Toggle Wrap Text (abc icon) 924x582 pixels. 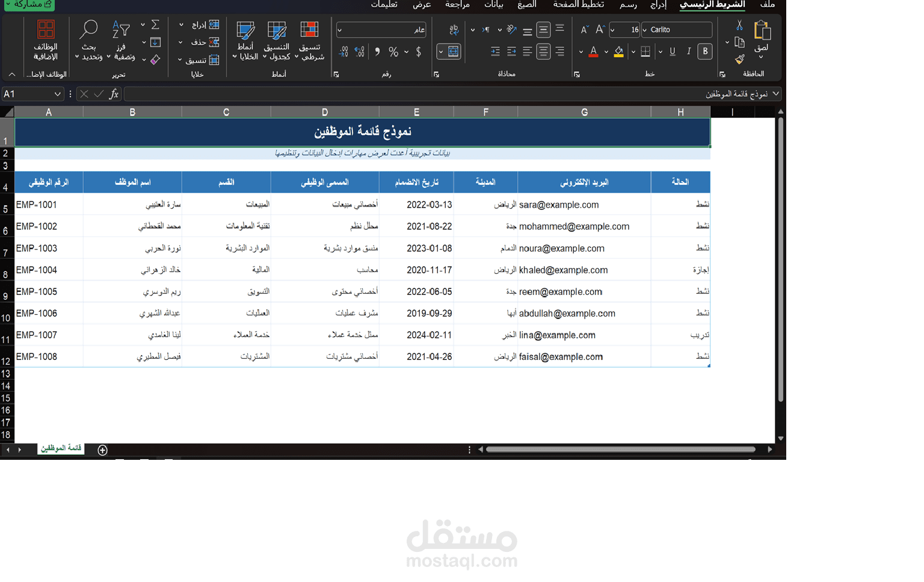pos(454,29)
